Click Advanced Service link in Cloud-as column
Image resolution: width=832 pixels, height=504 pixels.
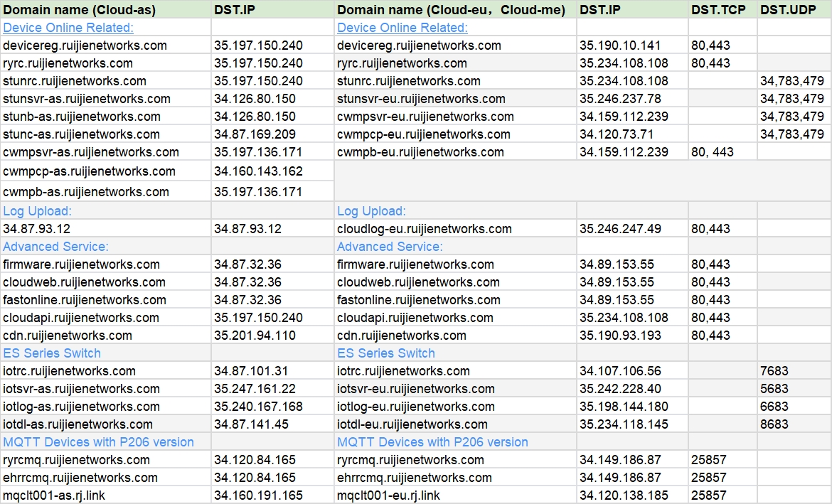(55, 247)
